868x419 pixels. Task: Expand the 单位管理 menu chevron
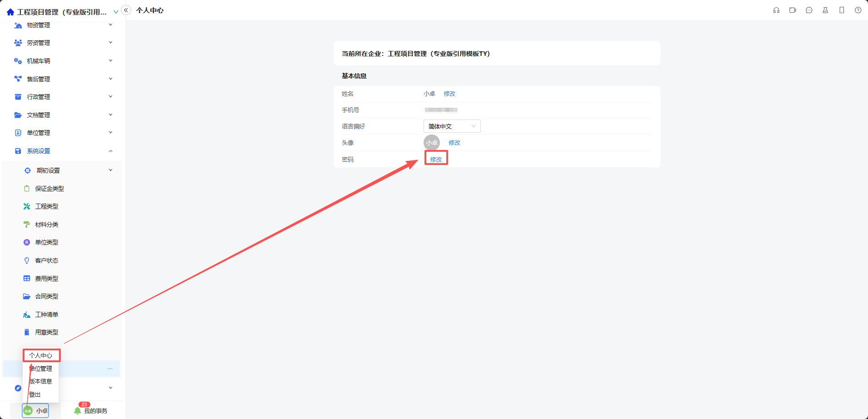point(110,133)
